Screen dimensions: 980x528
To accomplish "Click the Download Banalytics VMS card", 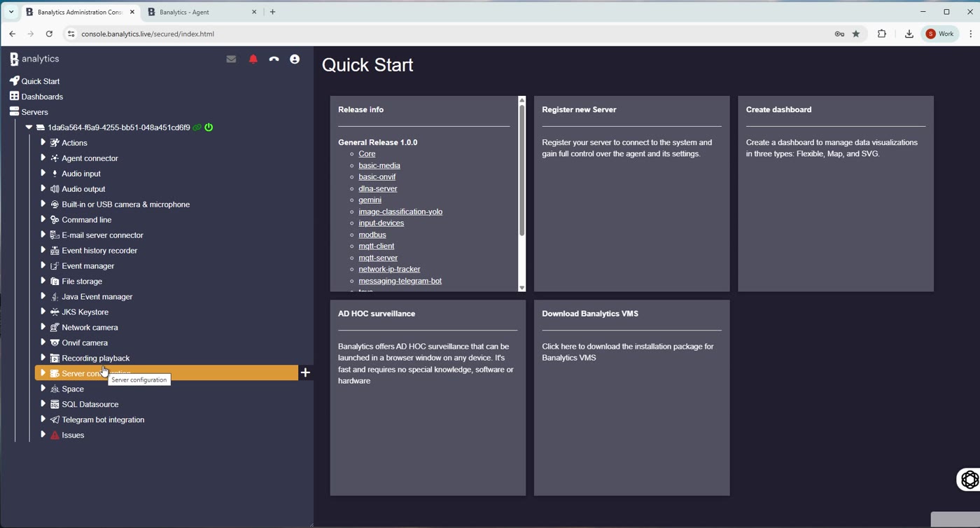I will (631, 398).
